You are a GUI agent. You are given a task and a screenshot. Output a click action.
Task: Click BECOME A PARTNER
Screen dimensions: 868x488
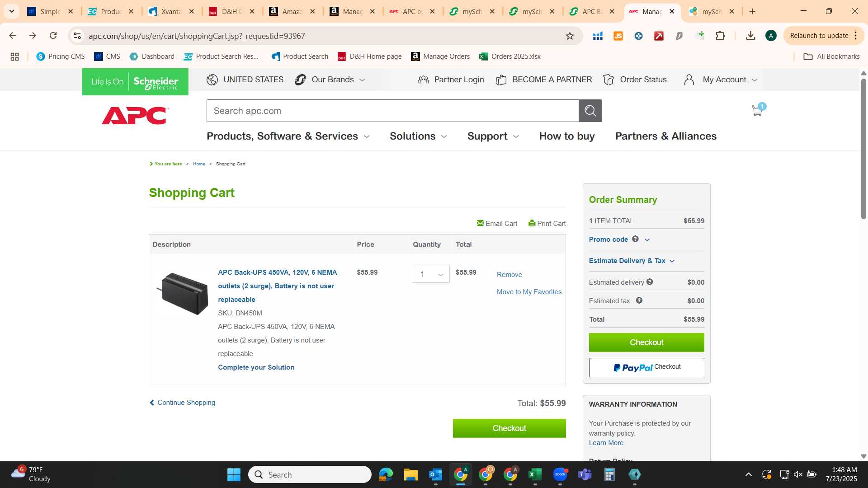pos(544,80)
